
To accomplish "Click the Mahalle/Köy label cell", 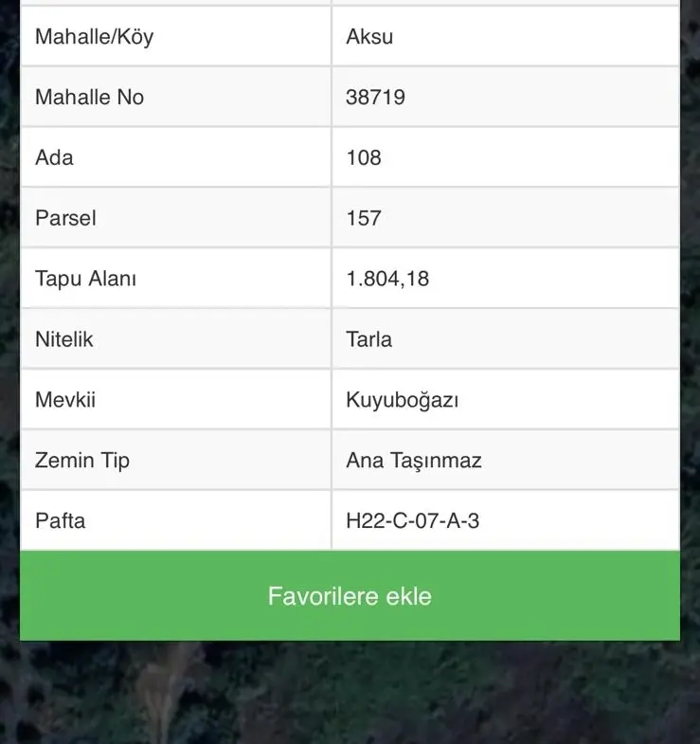I will point(176,37).
